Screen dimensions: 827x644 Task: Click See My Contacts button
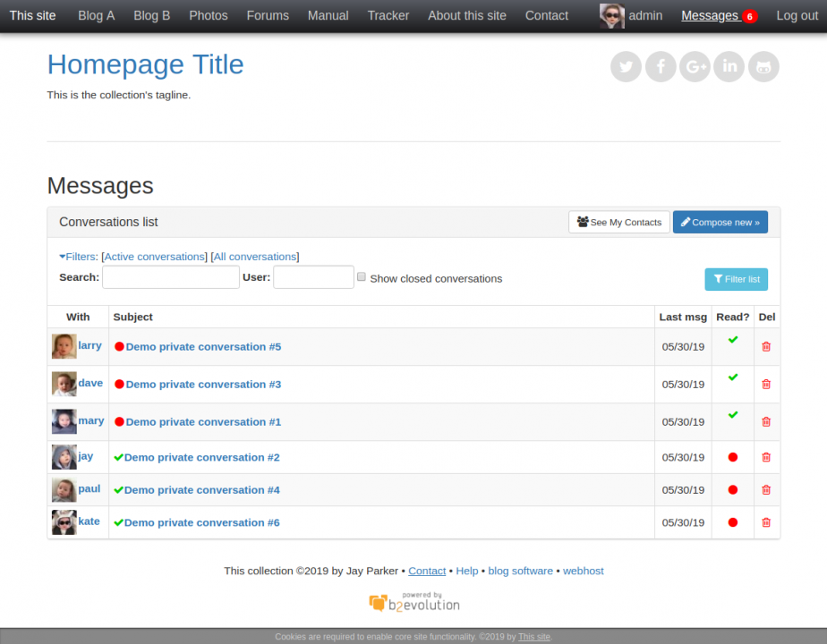[619, 223]
